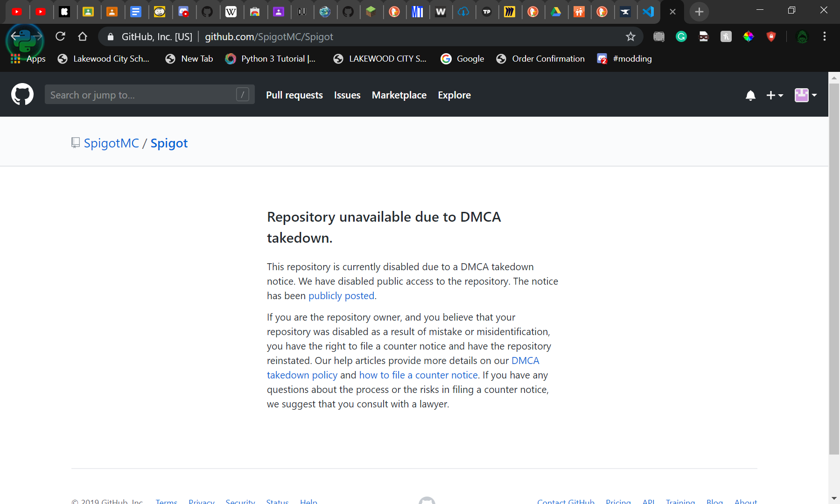Open the SpigotMC owner link
This screenshot has height=504, width=840.
pos(112,143)
